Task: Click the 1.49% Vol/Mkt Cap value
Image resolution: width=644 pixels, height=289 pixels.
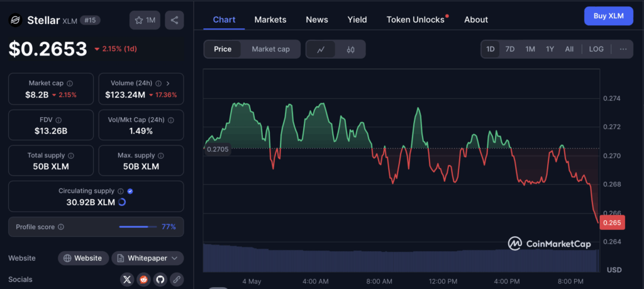Action: click(142, 131)
